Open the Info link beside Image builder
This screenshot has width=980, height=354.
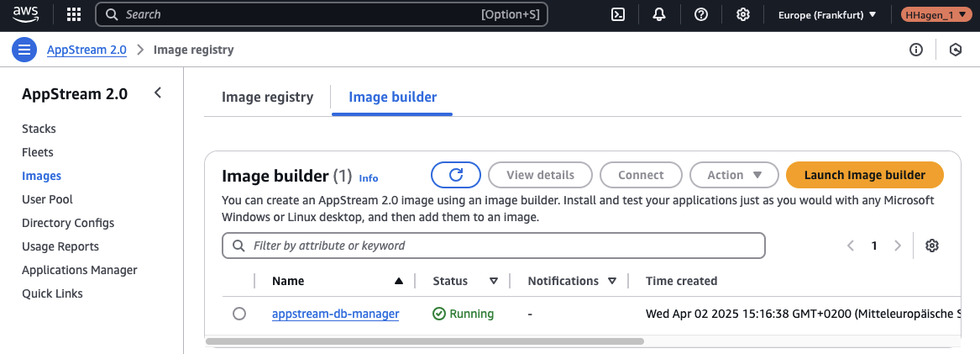click(368, 178)
